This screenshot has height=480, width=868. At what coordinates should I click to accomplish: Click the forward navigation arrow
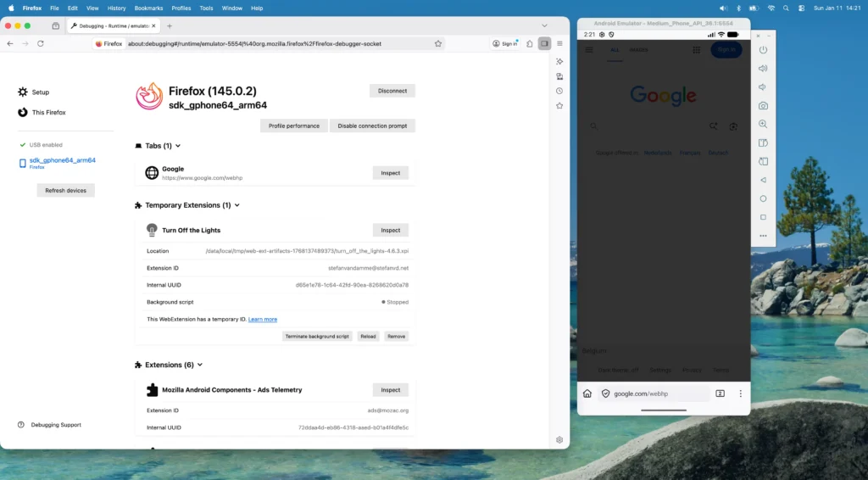25,44
